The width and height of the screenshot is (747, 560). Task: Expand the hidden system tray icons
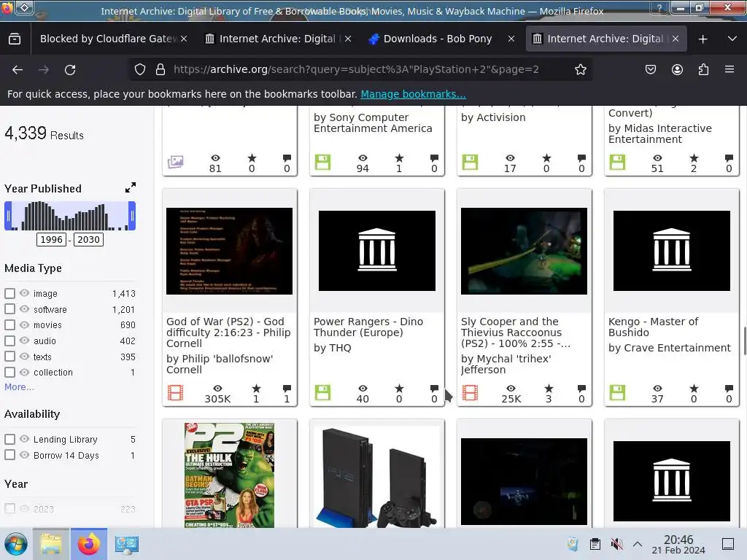pyautogui.click(x=638, y=544)
